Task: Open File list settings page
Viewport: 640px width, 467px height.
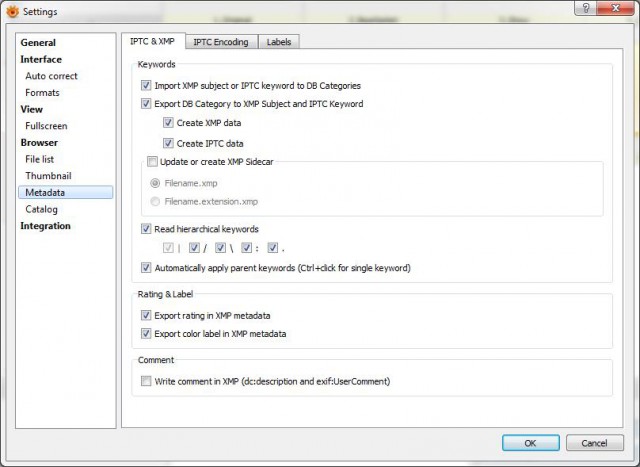Action: click(x=39, y=159)
